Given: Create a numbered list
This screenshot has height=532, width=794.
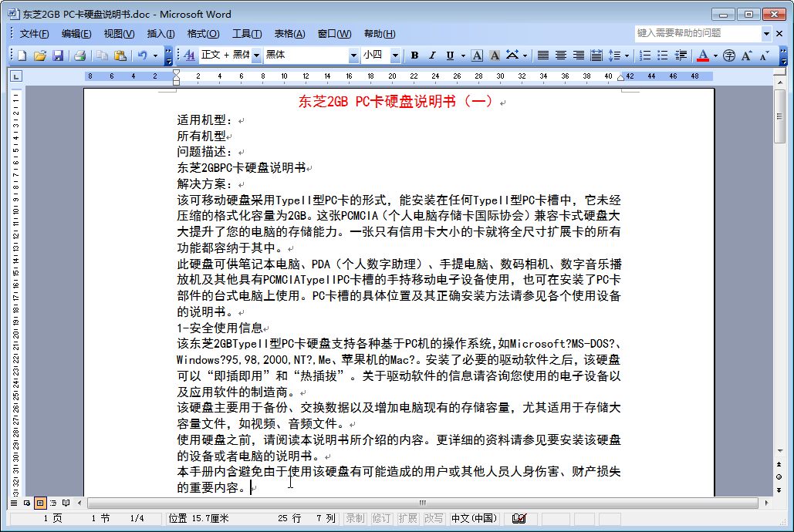Looking at the screenshot, I should pos(644,56).
